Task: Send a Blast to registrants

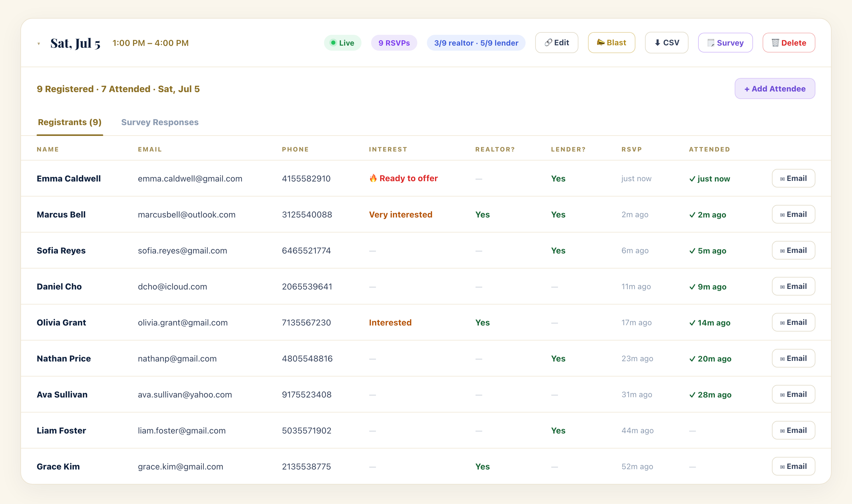Action: pos(611,43)
